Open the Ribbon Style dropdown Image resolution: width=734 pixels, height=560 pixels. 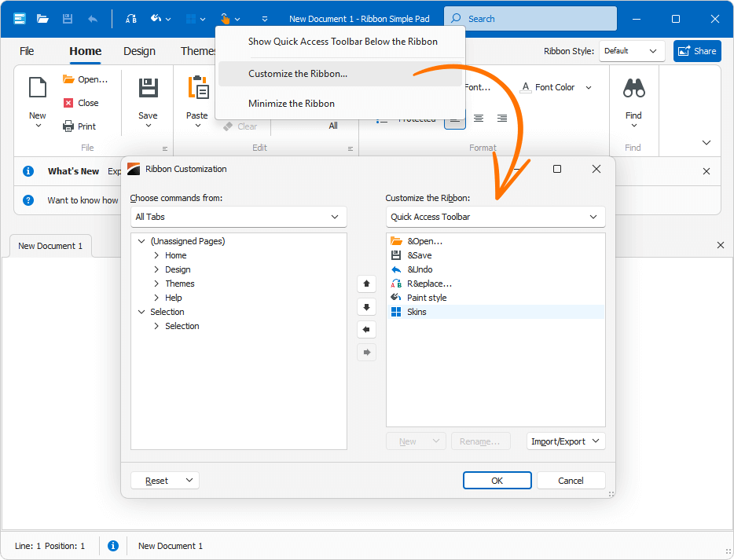(632, 51)
